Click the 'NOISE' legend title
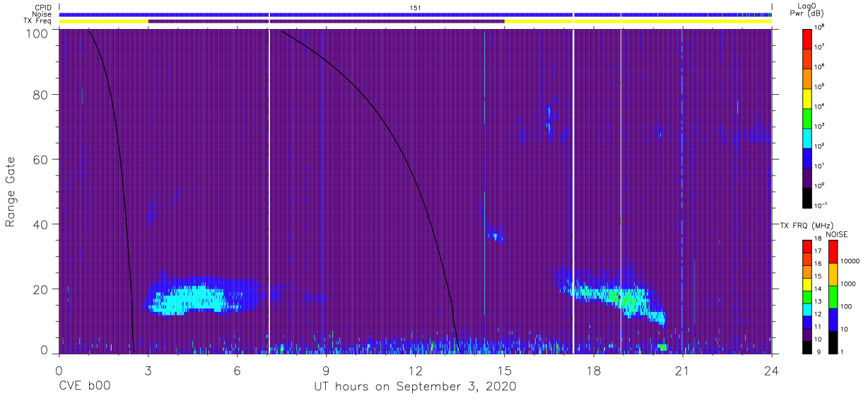The height and width of the screenshot is (401, 868). pyautogui.click(x=837, y=234)
